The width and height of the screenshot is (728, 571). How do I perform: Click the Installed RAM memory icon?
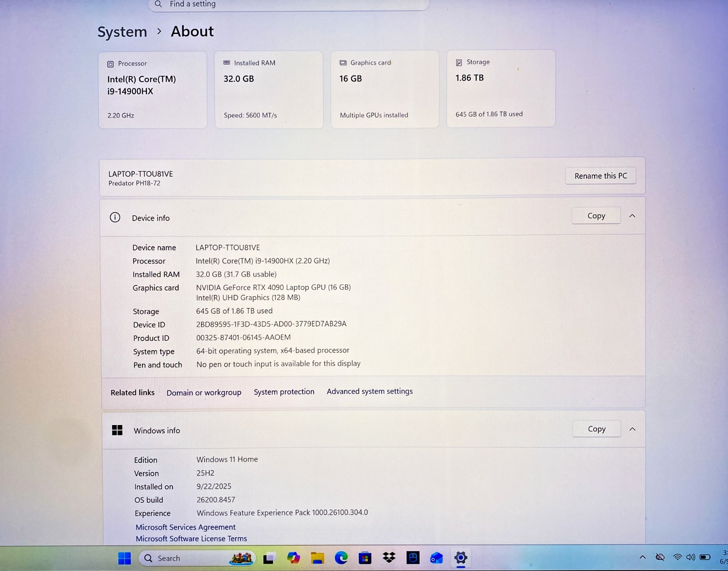[227, 63]
